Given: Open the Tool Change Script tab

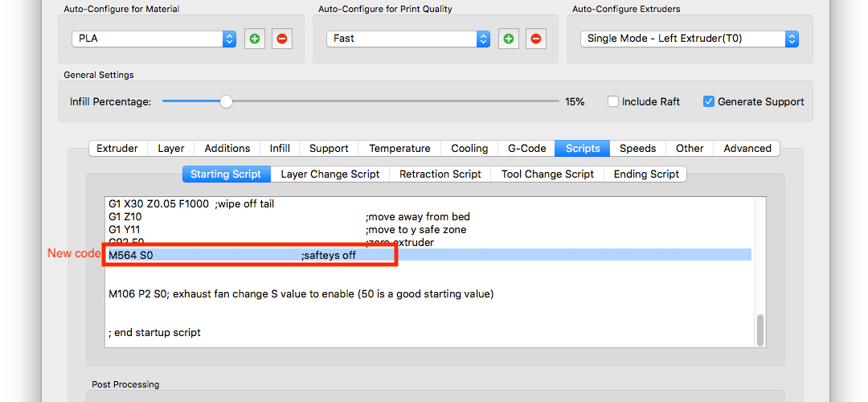Looking at the screenshot, I should click(x=547, y=174).
